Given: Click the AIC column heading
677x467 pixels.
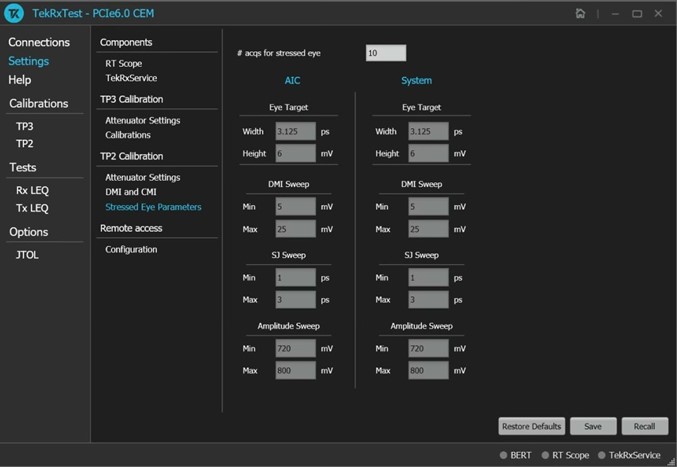Looking at the screenshot, I should [292, 81].
